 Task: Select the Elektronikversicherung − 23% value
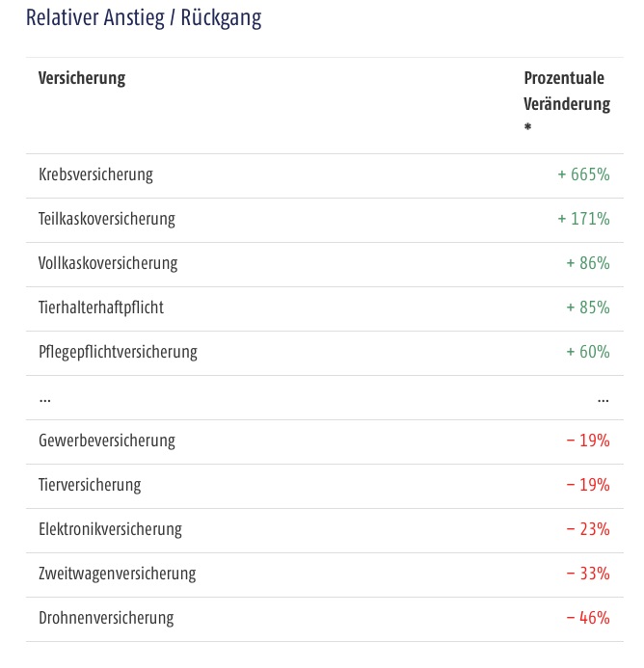pyautogui.click(x=588, y=529)
